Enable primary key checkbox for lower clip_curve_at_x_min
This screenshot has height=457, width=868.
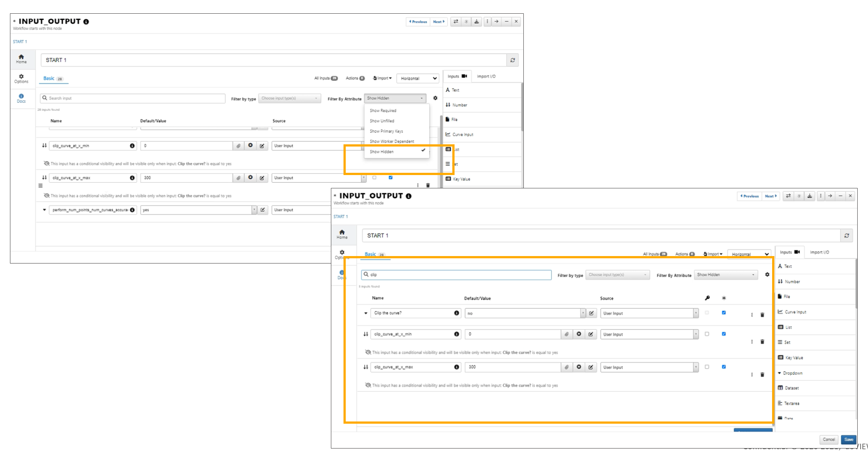pos(707,334)
